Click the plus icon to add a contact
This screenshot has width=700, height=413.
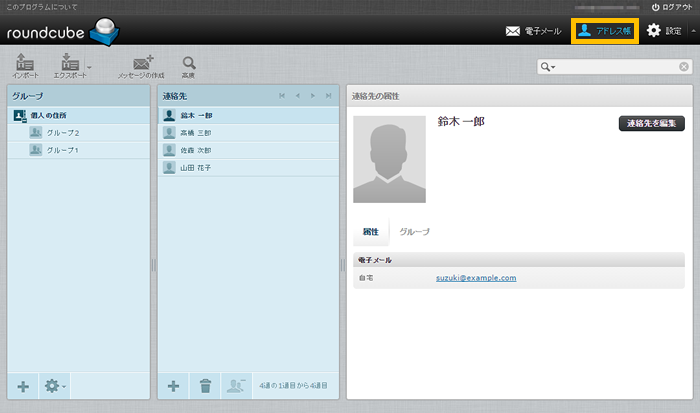click(173, 386)
